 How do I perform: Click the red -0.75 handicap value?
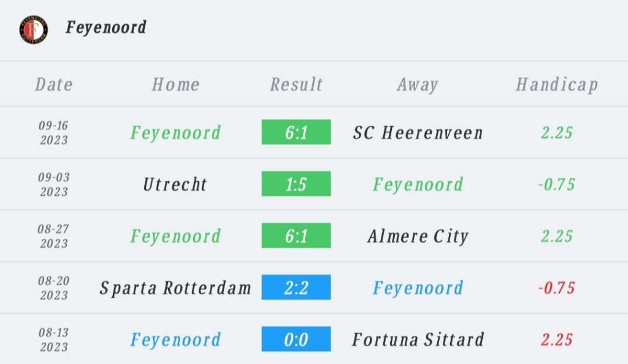coord(557,288)
